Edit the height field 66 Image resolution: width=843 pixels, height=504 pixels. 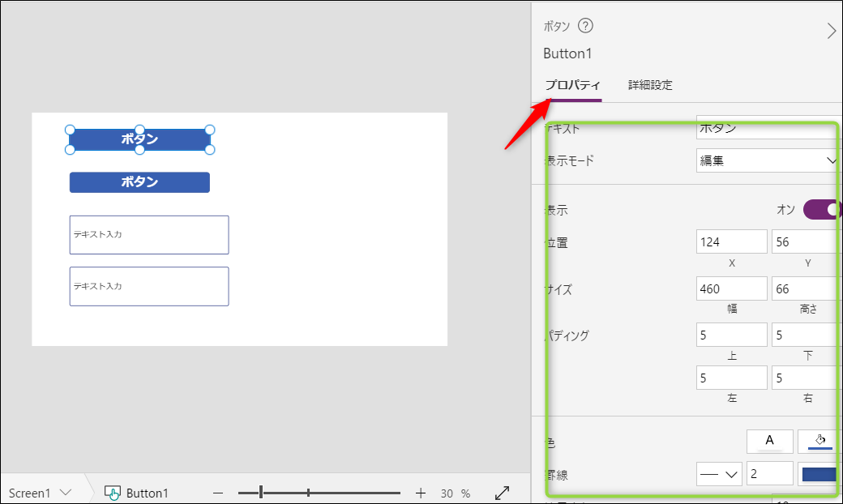tap(806, 288)
